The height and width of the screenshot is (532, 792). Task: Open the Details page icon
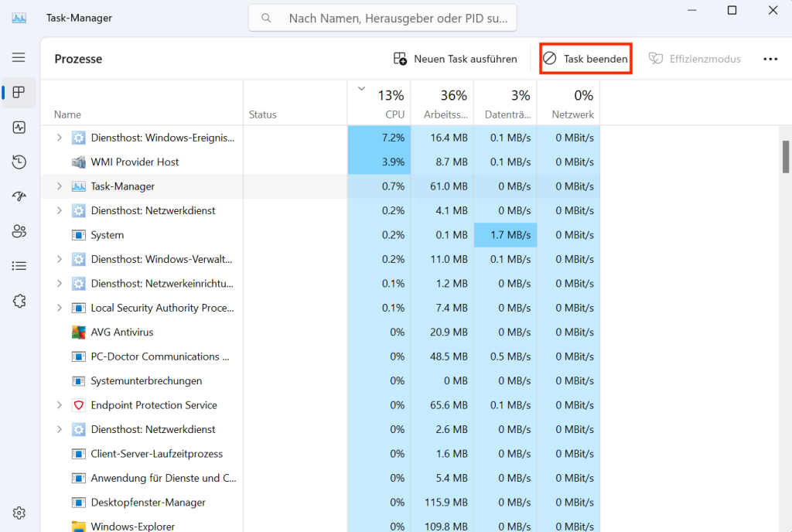pyautogui.click(x=19, y=266)
